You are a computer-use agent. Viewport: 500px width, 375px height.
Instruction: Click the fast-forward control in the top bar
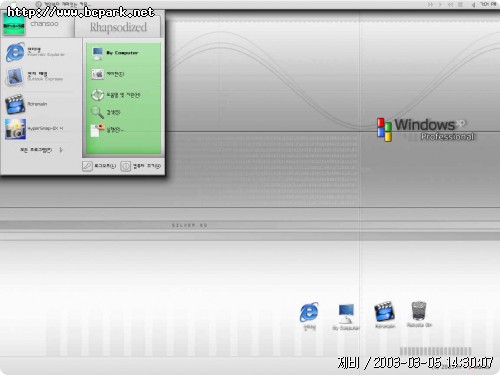[x=431, y=5]
